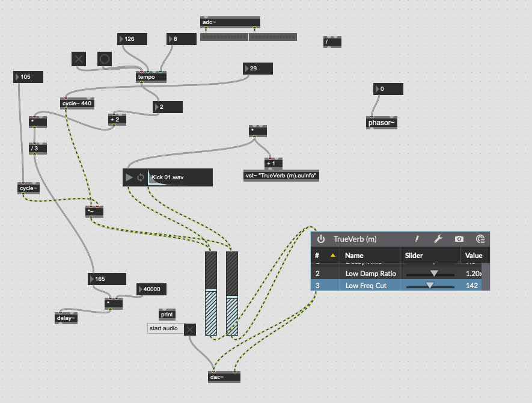The image size is (532, 403).
Task: Select the / 3 object
Action: click(38, 149)
